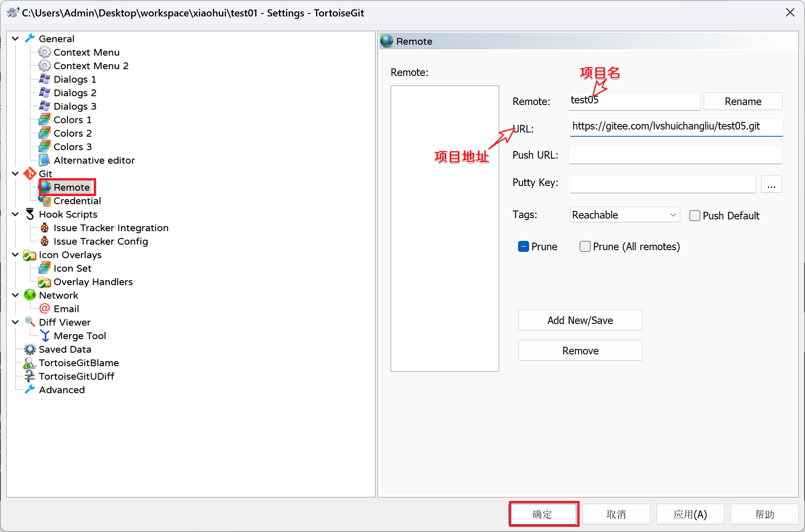The width and height of the screenshot is (805, 532).
Task: Click the Hook Scripts hook icon
Action: 30,214
